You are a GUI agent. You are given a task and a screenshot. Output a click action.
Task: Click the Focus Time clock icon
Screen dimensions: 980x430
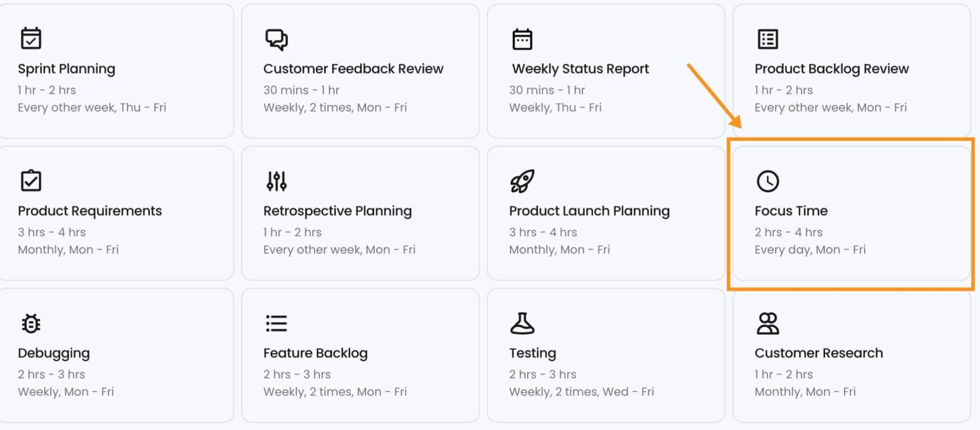pyautogui.click(x=768, y=181)
